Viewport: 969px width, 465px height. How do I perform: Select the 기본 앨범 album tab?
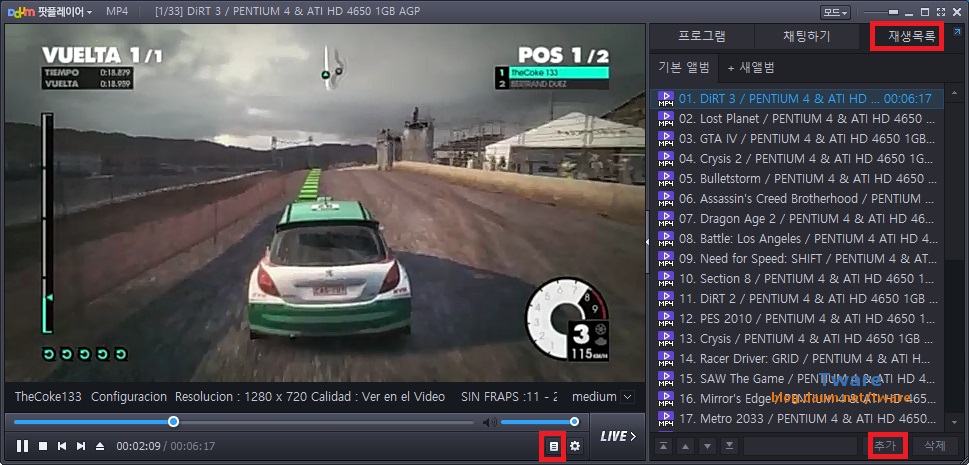(x=683, y=67)
